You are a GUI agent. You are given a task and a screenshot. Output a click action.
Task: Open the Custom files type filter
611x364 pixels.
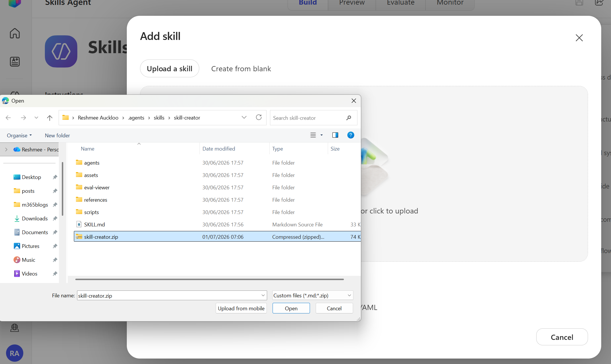point(313,295)
